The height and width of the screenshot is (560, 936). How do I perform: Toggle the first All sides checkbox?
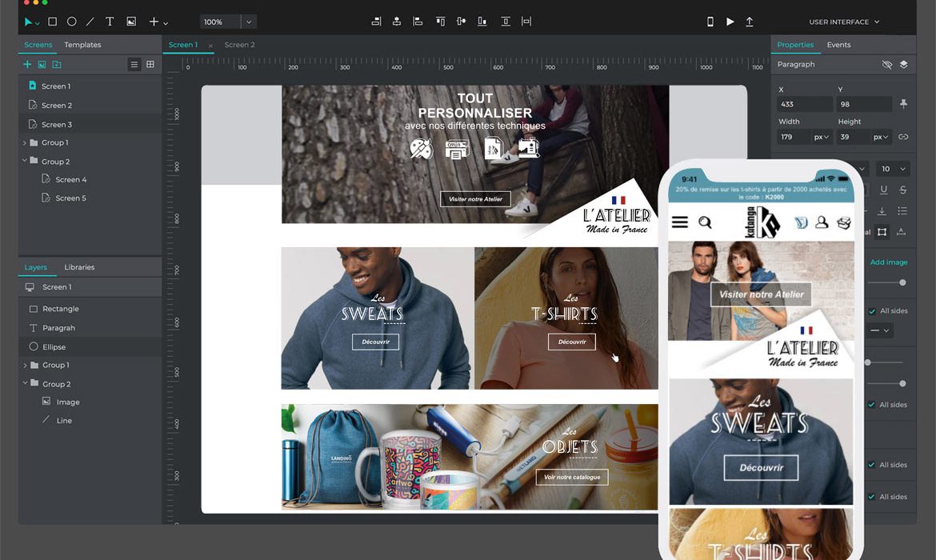(871, 311)
